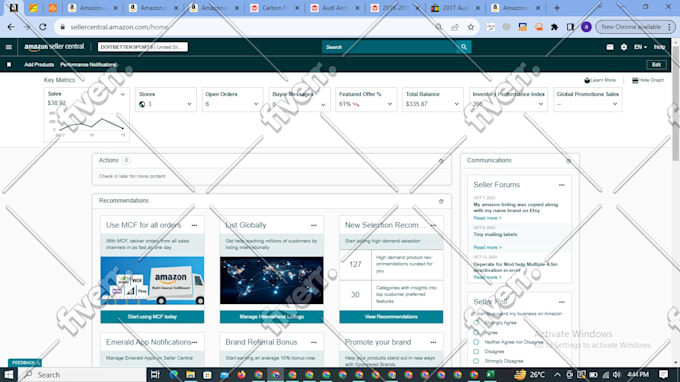Select Neither Agree nor Disagree option
This screenshot has width=680, height=382.
coord(476,342)
